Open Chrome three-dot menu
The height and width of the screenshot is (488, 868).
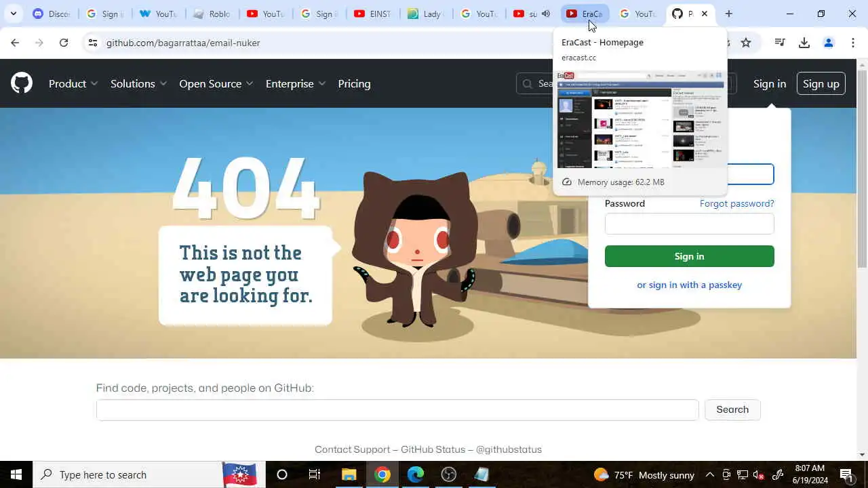pos(853,43)
